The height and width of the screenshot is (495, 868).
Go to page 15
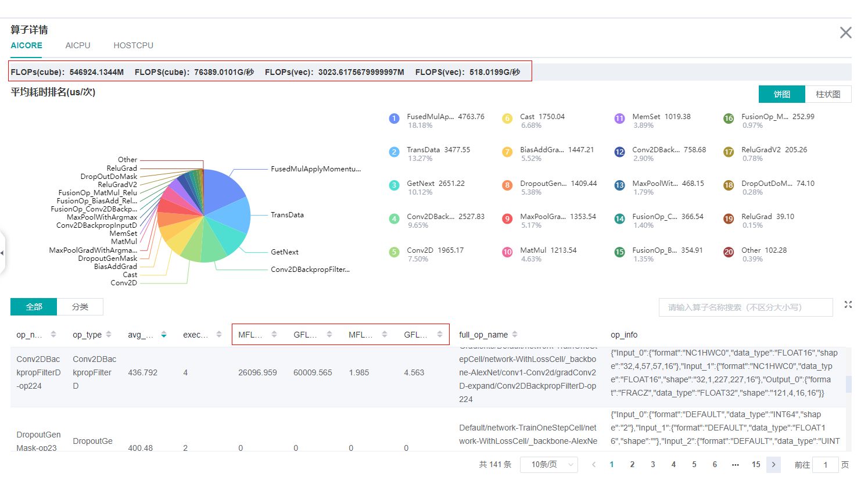point(755,465)
